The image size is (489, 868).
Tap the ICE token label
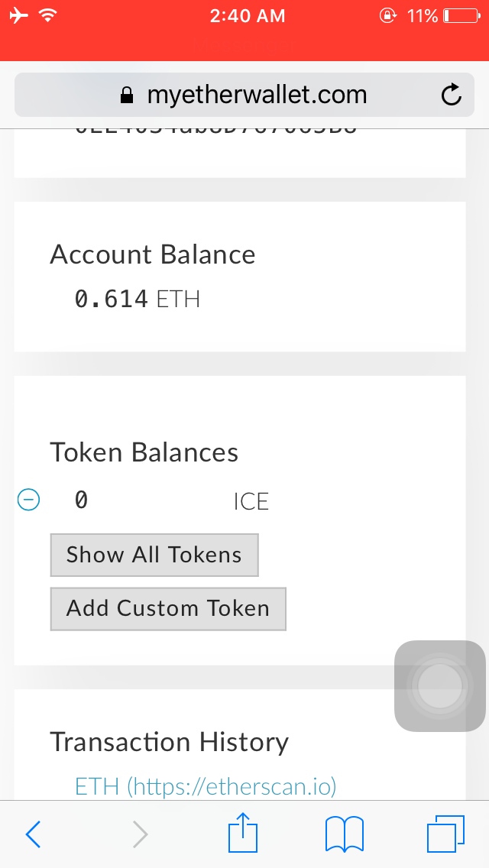[251, 501]
